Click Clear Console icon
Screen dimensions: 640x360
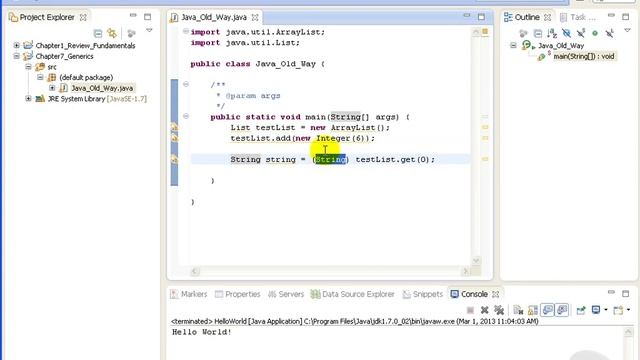point(518,310)
